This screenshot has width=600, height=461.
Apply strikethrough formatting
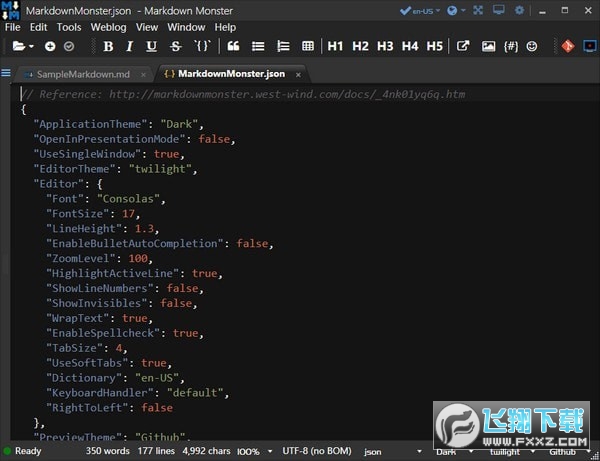coord(176,46)
